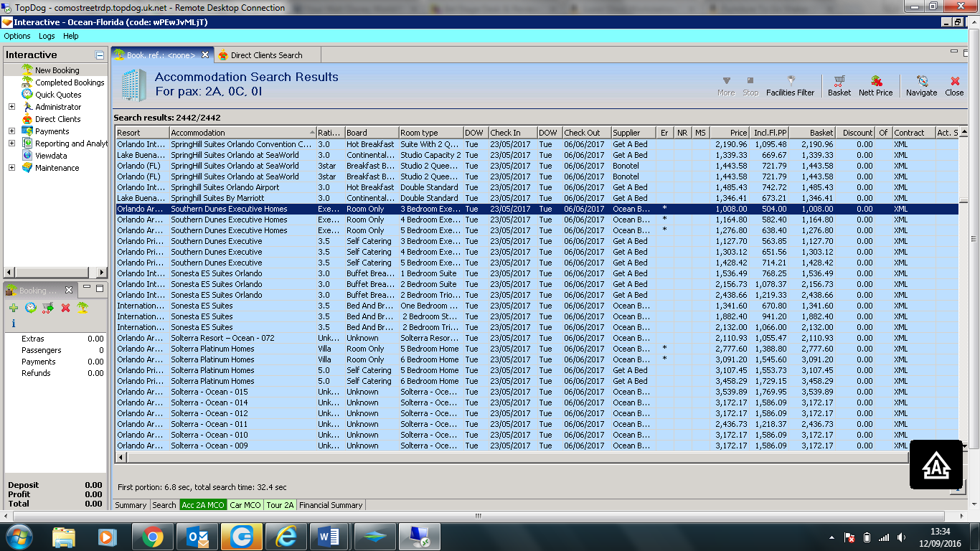The height and width of the screenshot is (551, 980).
Task: Expand the Administrator tree node
Action: coord(11,107)
